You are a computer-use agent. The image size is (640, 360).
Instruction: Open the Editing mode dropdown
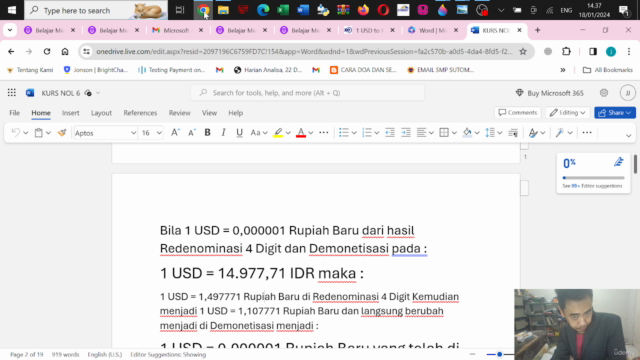pos(568,113)
